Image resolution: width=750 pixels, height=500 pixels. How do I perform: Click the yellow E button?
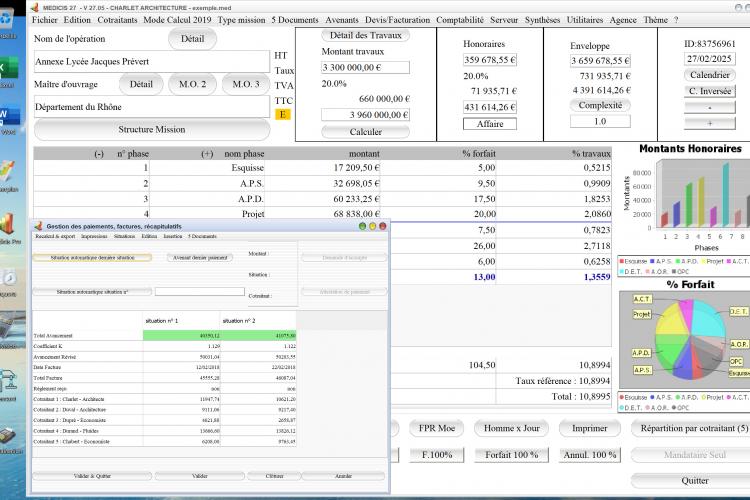[x=283, y=114]
